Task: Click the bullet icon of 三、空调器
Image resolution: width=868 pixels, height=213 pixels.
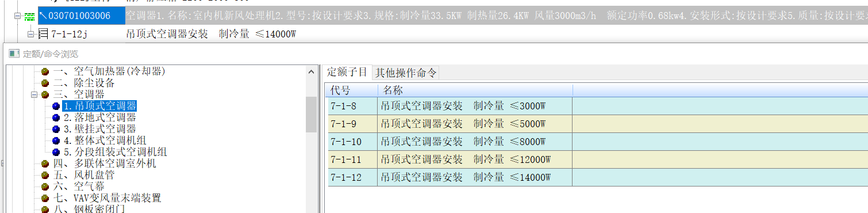Action: [45, 94]
